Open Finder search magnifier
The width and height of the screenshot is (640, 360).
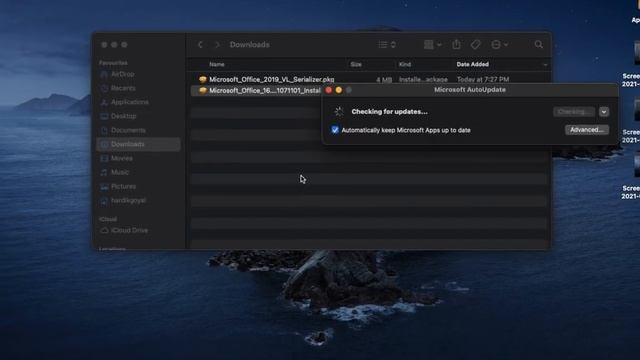(x=538, y=44)
